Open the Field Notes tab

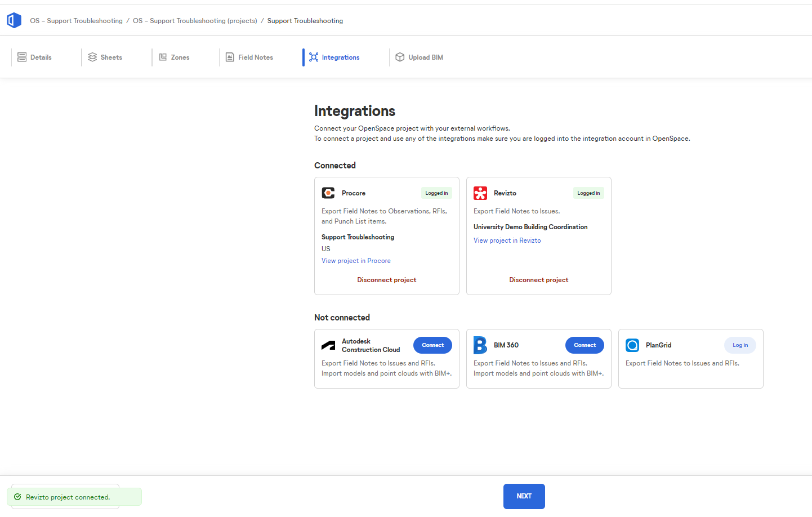(249, 57)
